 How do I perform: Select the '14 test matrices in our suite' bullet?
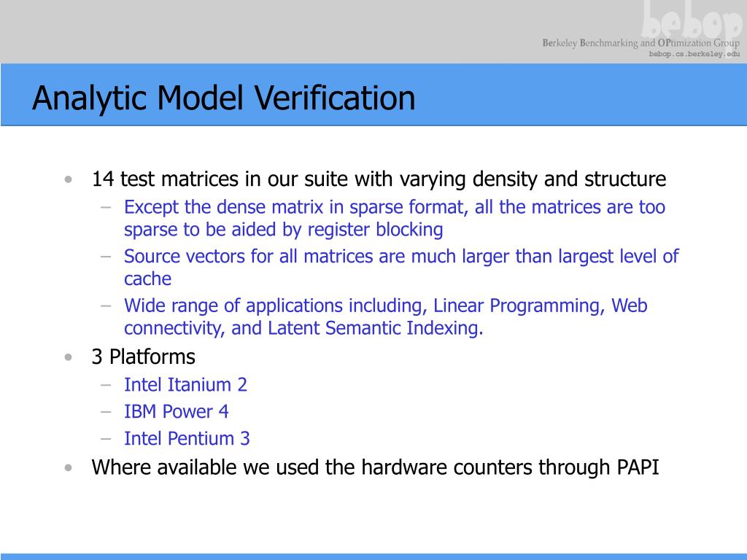(379, 179)
